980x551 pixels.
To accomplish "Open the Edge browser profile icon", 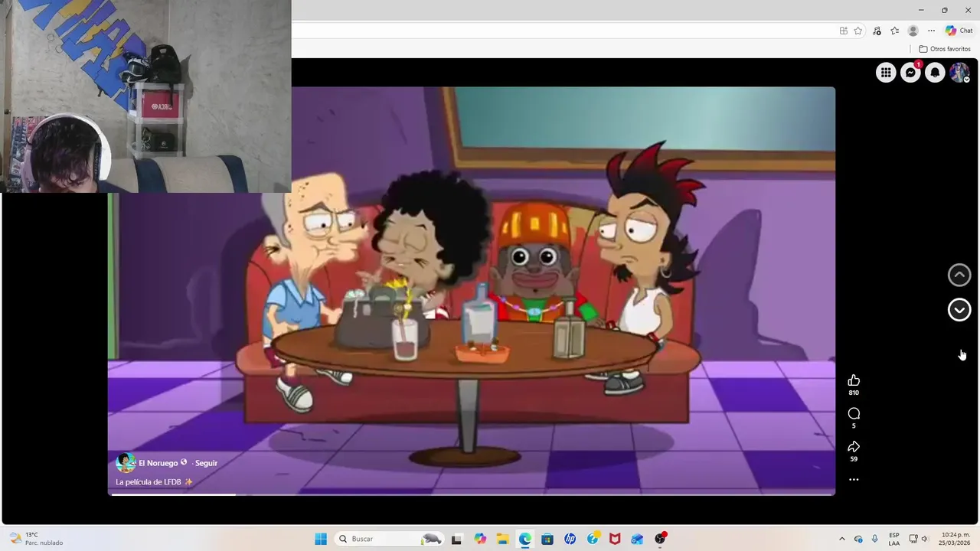I will tap(913, 31).
